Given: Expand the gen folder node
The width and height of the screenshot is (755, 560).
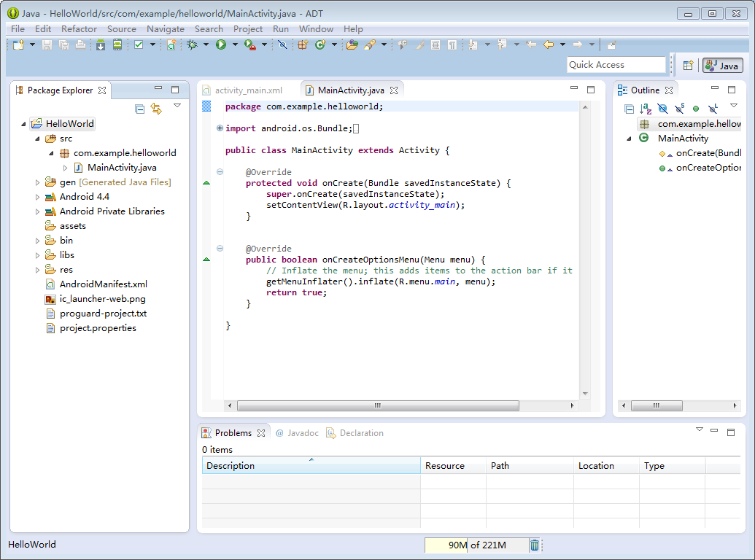Looking at the screenshot, I should [37, 182].
